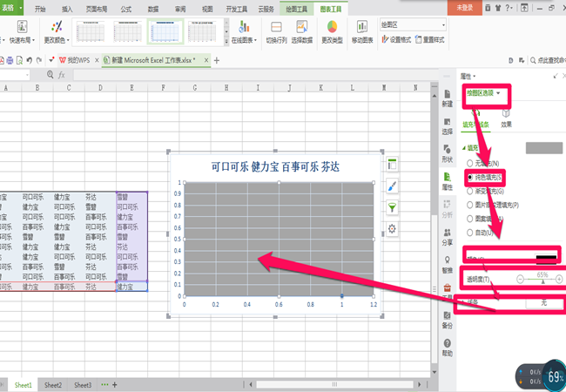
Task: Open the 备份 sidebar icon
Action: pos(448,321)
